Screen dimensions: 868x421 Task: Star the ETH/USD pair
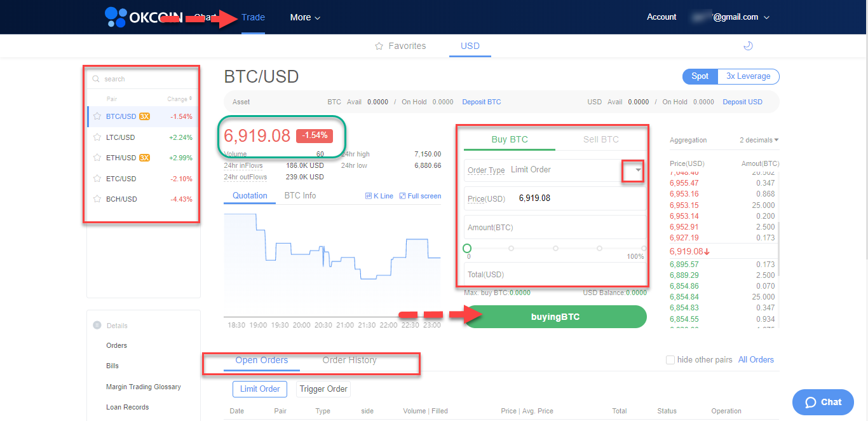click(97, 158)
